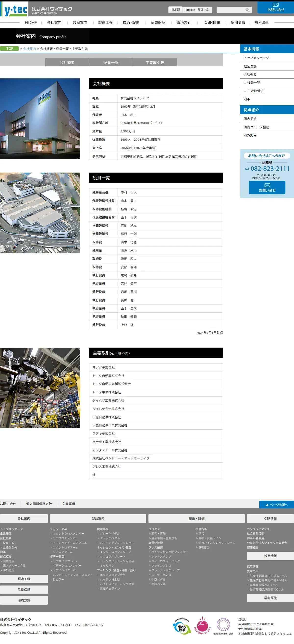Screen dimensions: 294x644
Task: Click footer 健康経営 link
Action: coord(253,548)
